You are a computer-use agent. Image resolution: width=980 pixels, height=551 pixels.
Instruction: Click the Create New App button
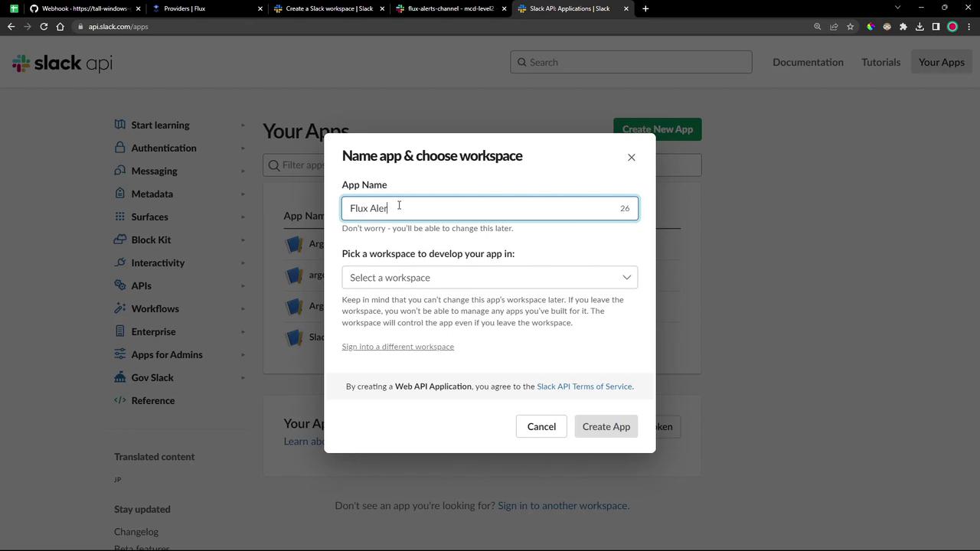pos(658,129)
